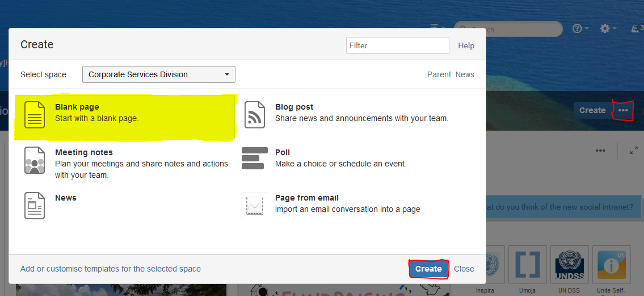644x296 pixels.
Task: Click the panel ellipsis options icon
Action: tap(600, 151)
